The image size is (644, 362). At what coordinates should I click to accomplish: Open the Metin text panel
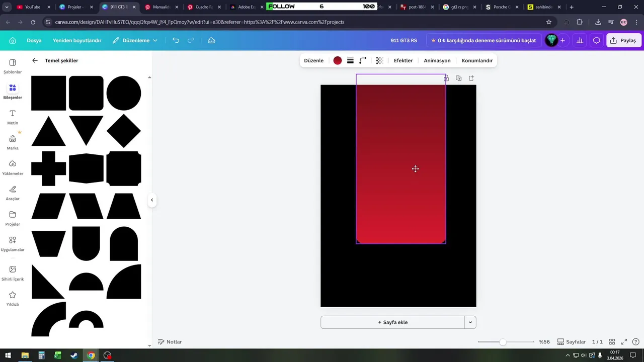click(x=13, y=117)
